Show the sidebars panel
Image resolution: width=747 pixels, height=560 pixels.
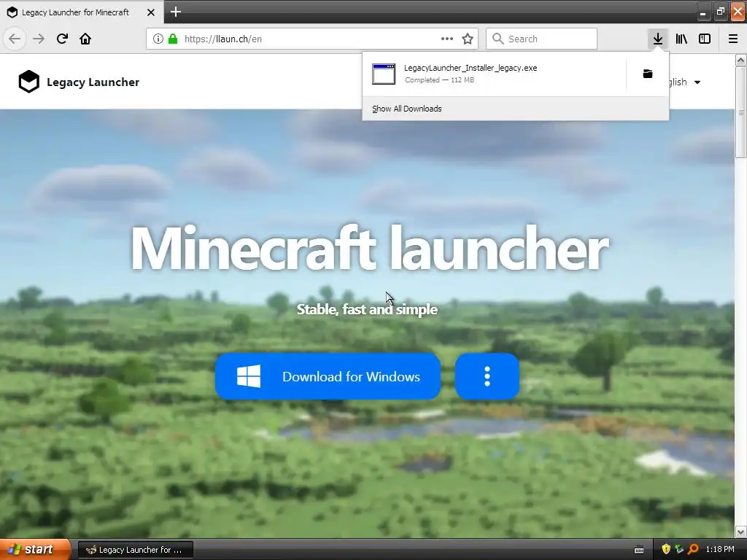coord(705,39)
